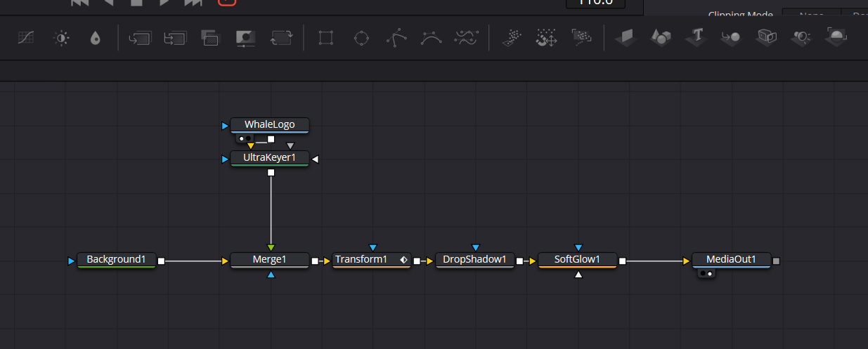Select the UltraKeyer1 node
The width and height of the screenshot is (868, 349).
(x=269, y=158)
